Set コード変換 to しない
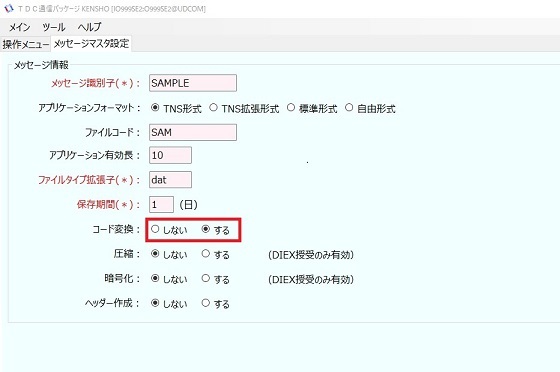This screenshot has width=560, height=372. coord(155,229)
